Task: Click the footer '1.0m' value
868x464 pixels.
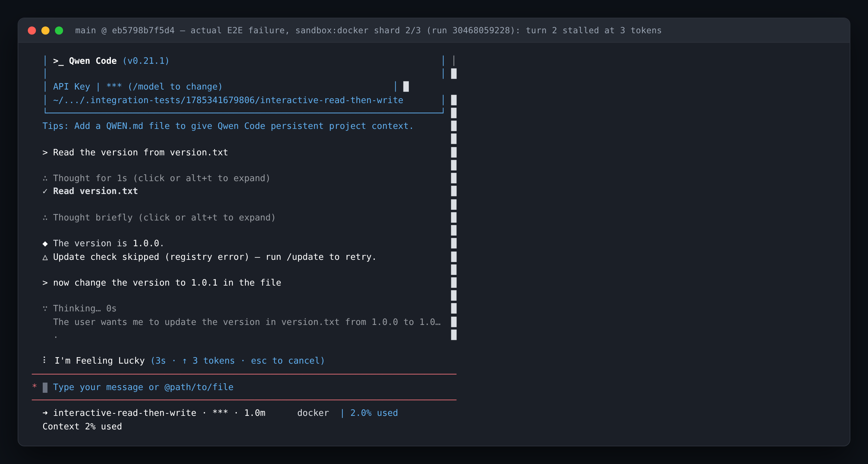Action: coord(255,413)
